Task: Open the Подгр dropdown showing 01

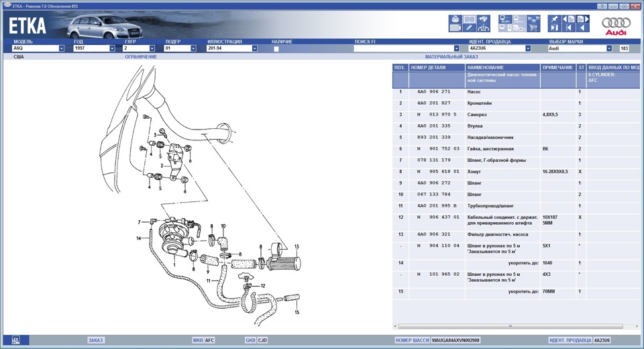Action: tap(193, 48)
